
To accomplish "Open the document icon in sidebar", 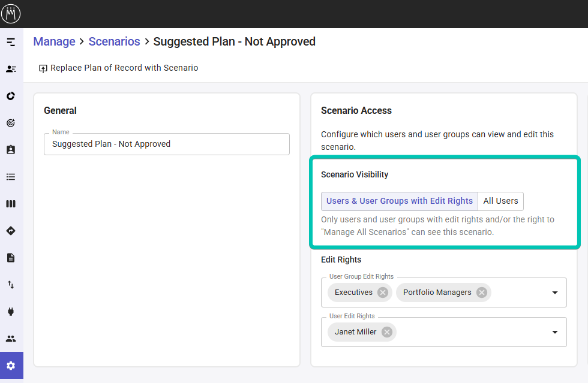I will [x=11, y=258].
